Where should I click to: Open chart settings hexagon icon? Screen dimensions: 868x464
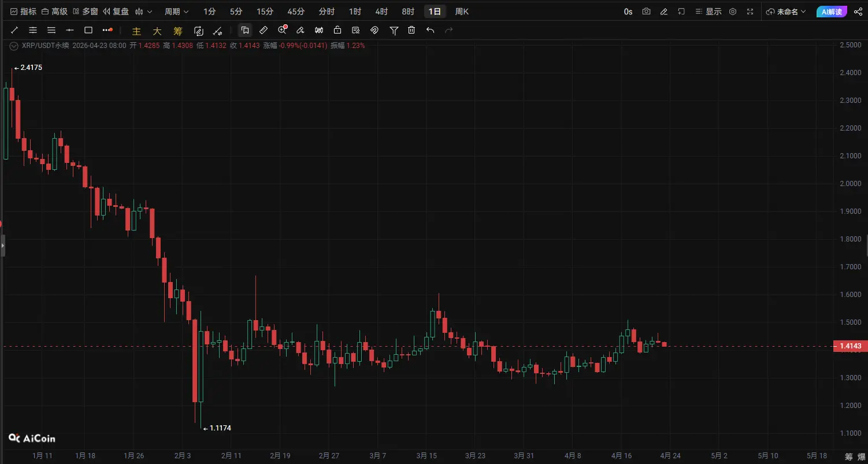pyautogui.click(x=733, y=12)
